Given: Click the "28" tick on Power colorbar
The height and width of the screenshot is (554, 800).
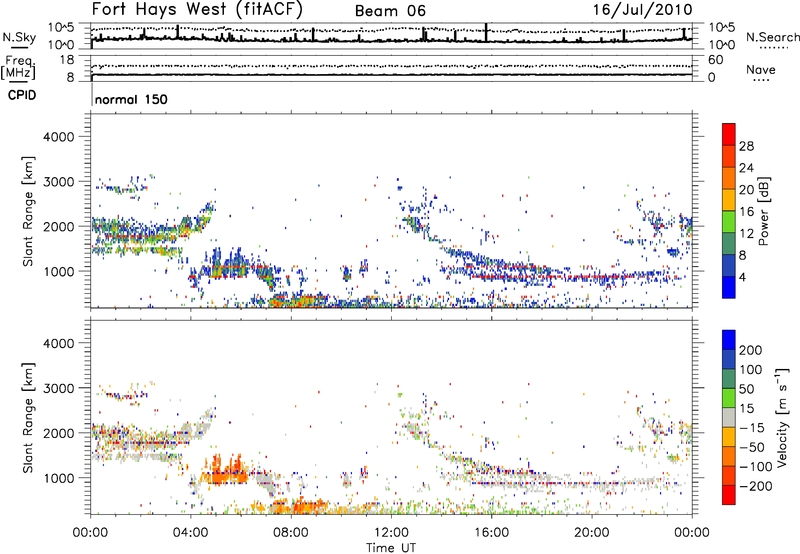Looking at the screenshot, I should tap(746, 146).
